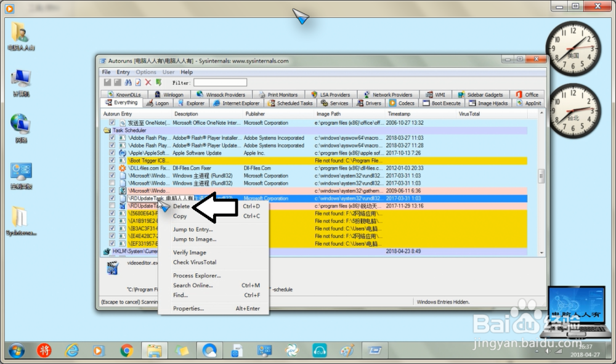
Task: Click the first gray Save toolbar icon
Action: click(107, 83)
